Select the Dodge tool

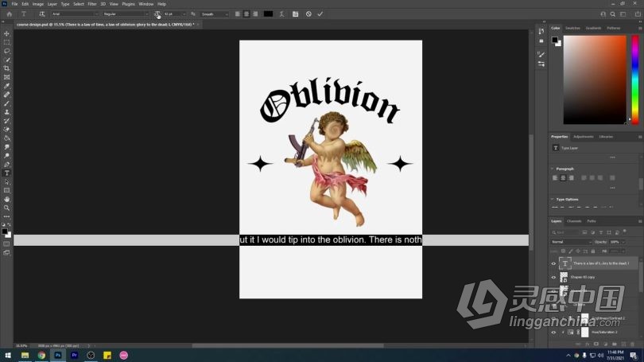tap(6, 156)
